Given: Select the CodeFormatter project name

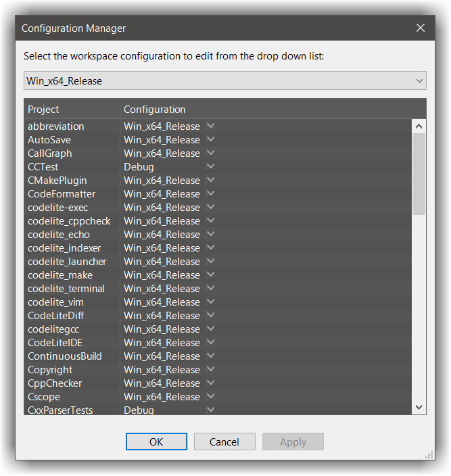Looking at the screenshot, I should [x=62, y=193].
